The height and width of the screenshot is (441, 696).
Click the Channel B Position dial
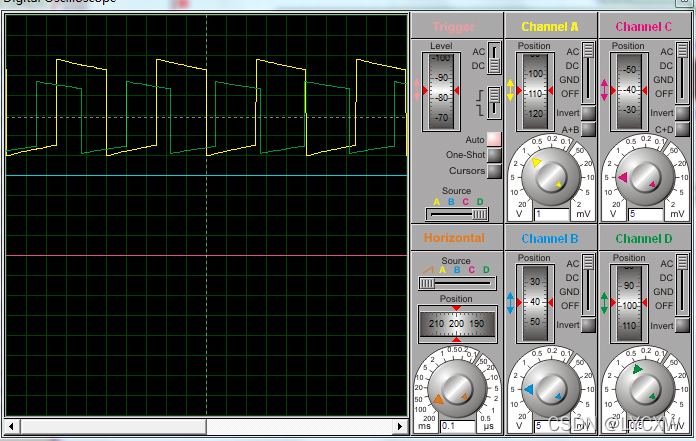click(x=535, y=303)
